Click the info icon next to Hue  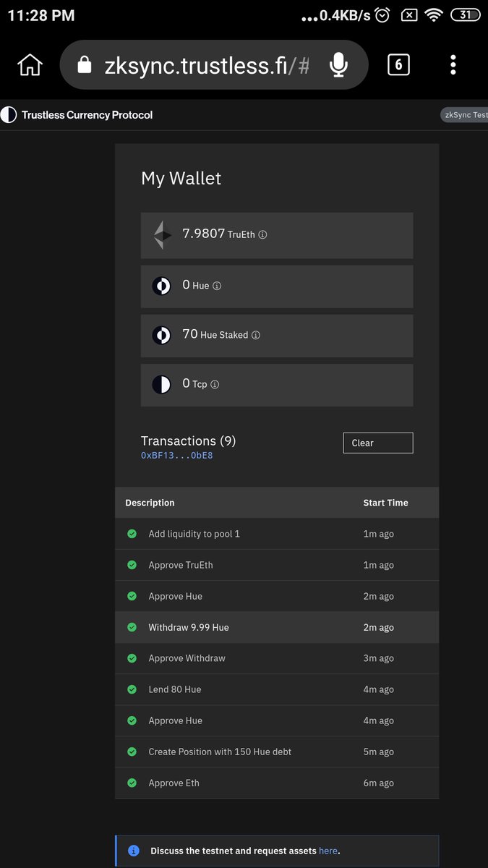click(x=217, y=286)
